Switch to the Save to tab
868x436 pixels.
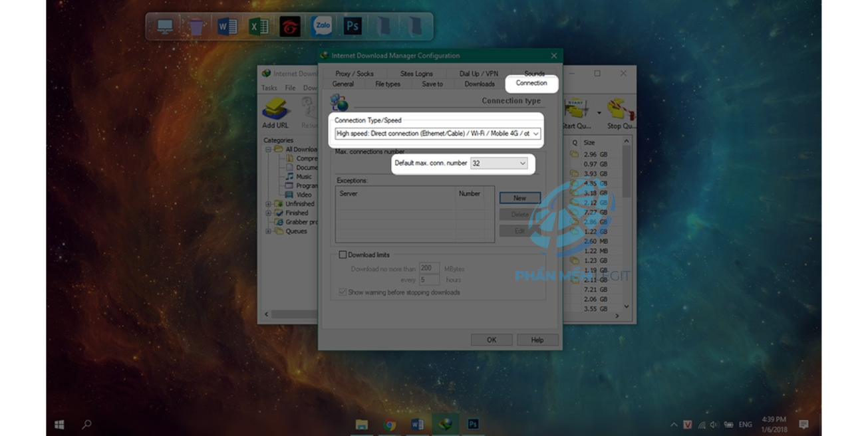pyautogui.click(x=432, y=84)
